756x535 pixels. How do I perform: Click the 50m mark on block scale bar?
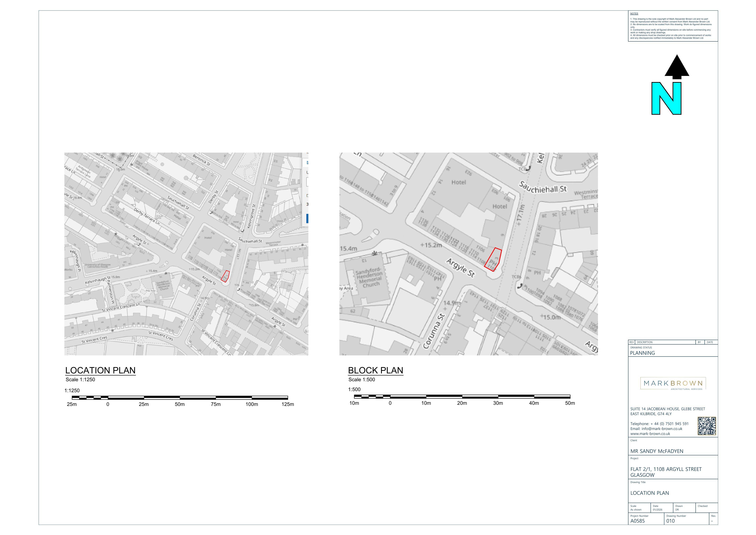(x=570, y=403)
